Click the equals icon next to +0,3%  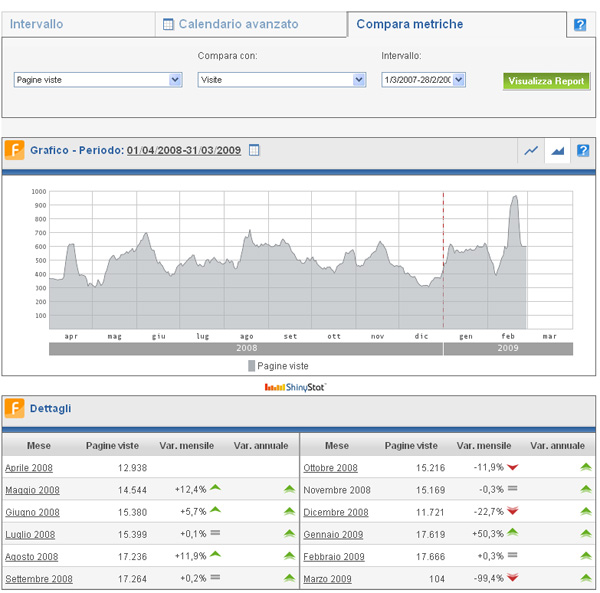(513, 555)
